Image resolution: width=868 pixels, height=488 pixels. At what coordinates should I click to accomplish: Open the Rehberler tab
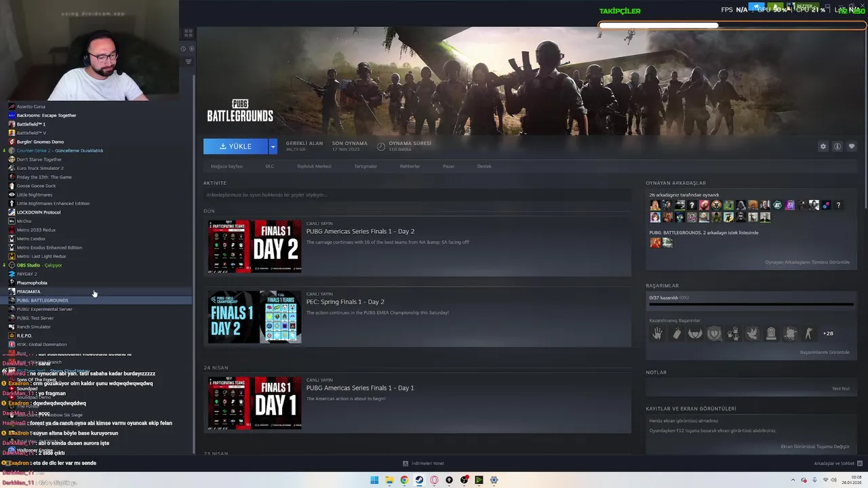click(x=410, y=166)
